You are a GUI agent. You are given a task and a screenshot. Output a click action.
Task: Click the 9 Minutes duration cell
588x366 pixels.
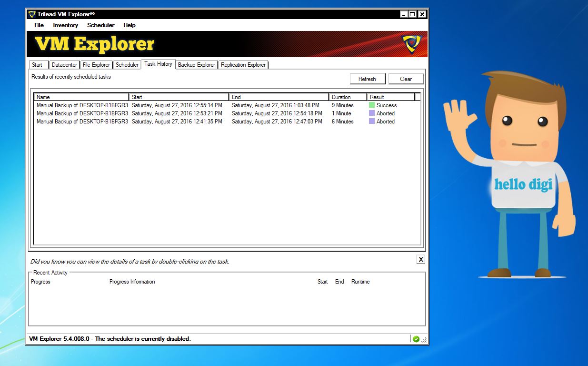[343, 105]
